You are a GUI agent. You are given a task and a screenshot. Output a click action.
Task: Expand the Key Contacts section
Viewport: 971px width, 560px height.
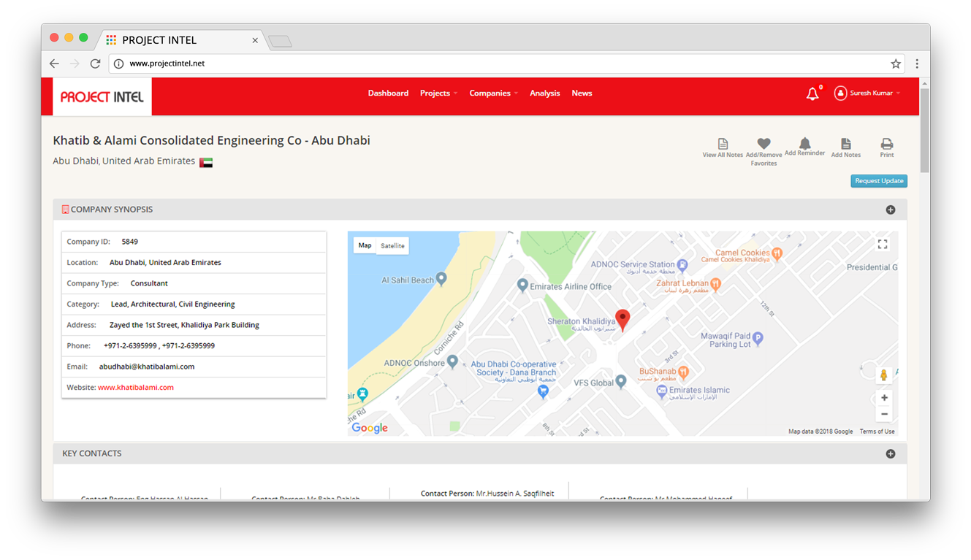click(891, 454)
